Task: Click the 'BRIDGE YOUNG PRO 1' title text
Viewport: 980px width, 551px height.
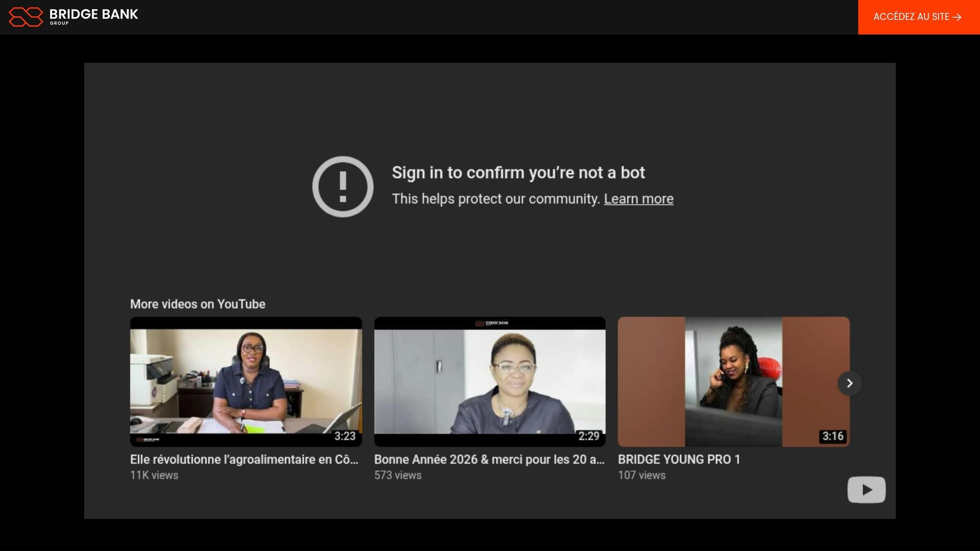Action: 679,460
